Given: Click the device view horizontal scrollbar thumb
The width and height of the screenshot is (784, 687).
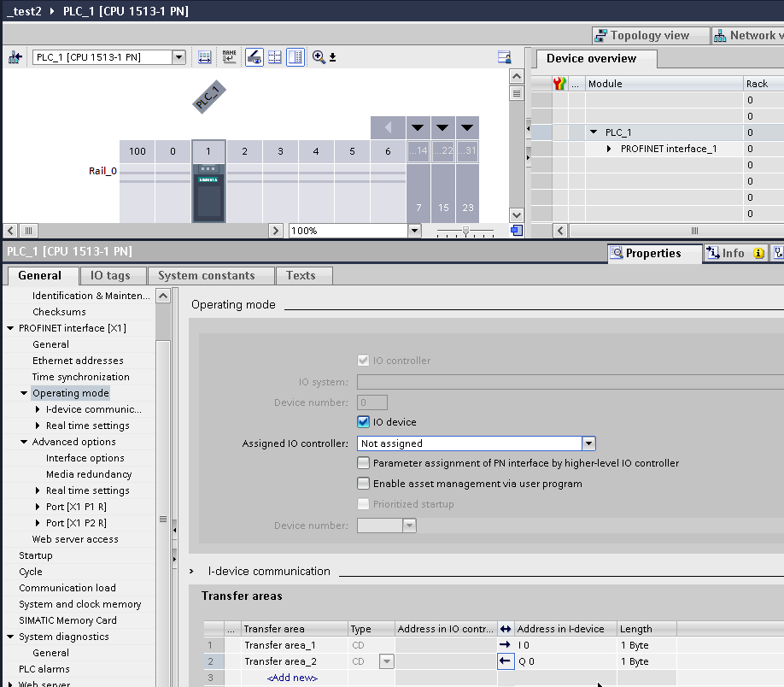Looking at the screenshot, I should [x=28, y=231].
